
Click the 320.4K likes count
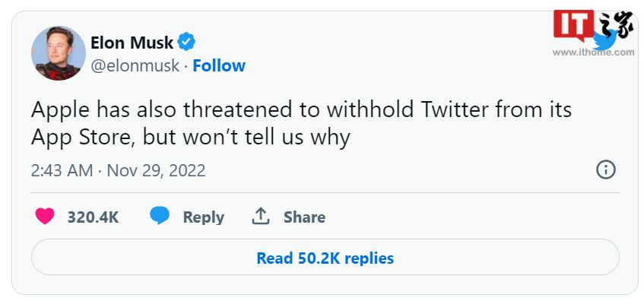[x=93, y=217]
